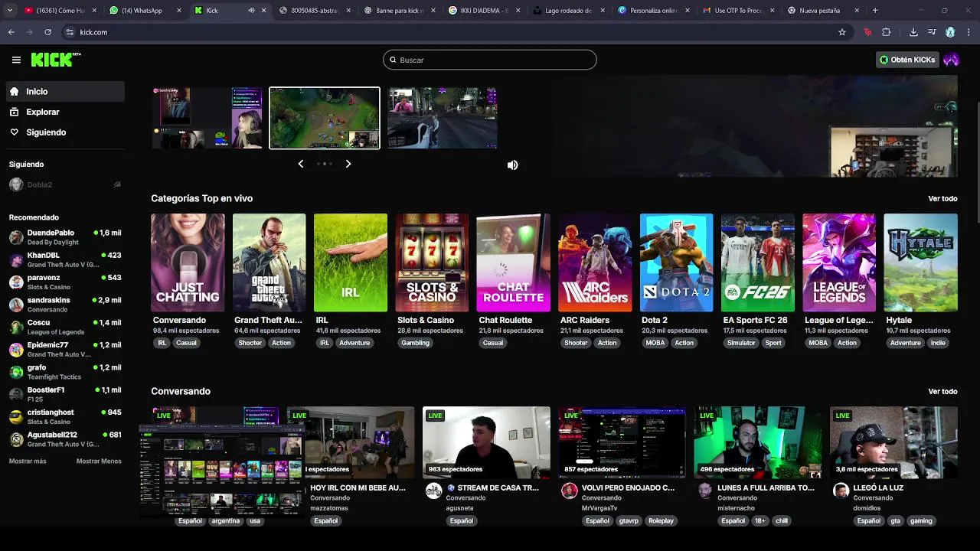Open the LLEGÓ LA LUZ stream by domidios
Viewport: 980px width, 551px height.
pos(893,442)
